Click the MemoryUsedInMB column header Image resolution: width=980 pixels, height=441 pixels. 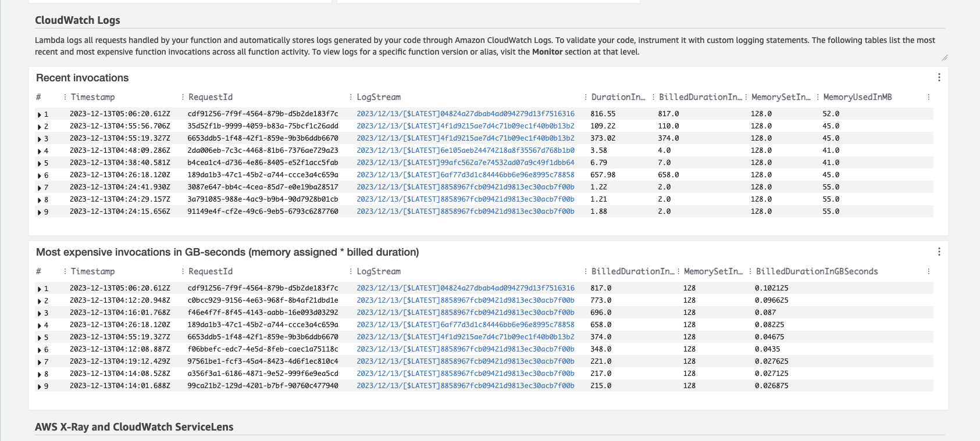click(857, 97)
